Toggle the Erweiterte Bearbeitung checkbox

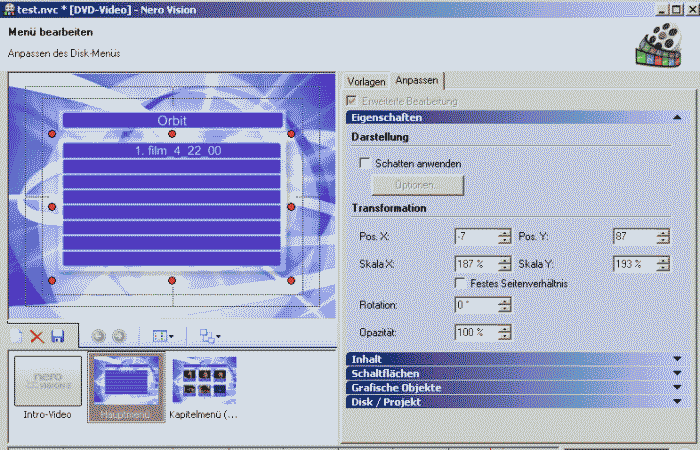(x=350, y=101)
